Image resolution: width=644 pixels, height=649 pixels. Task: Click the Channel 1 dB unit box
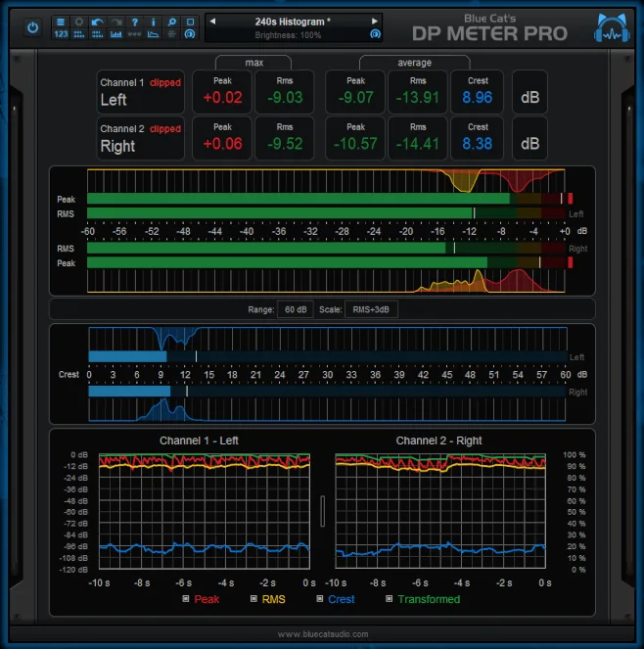click(x=529, y=92)
